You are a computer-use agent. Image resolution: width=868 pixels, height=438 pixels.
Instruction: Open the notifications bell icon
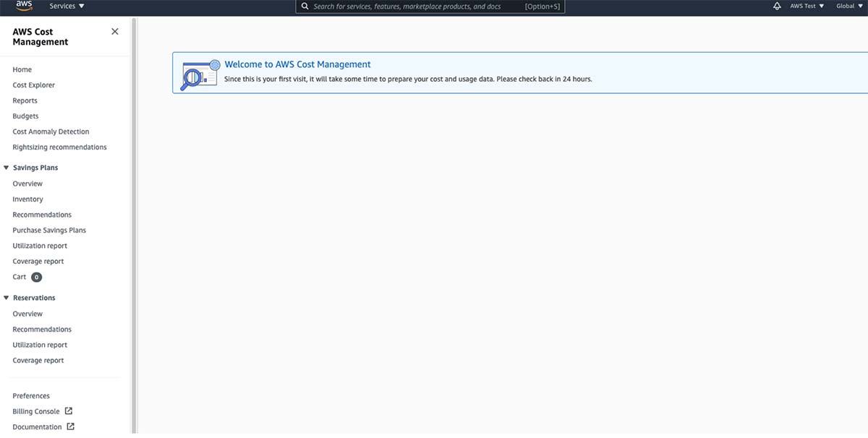tap(777, 6)
